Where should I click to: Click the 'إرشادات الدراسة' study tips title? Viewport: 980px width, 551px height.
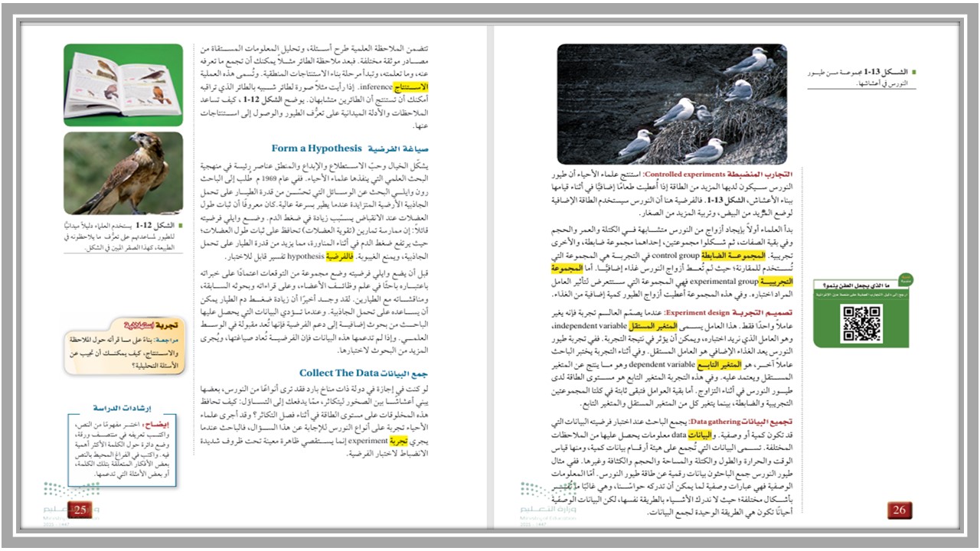[x=122, y=409]
